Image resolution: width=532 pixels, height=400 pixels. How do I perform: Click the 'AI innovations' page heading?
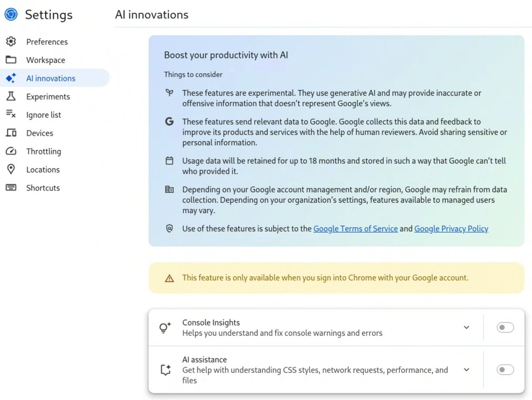(152, 15)
